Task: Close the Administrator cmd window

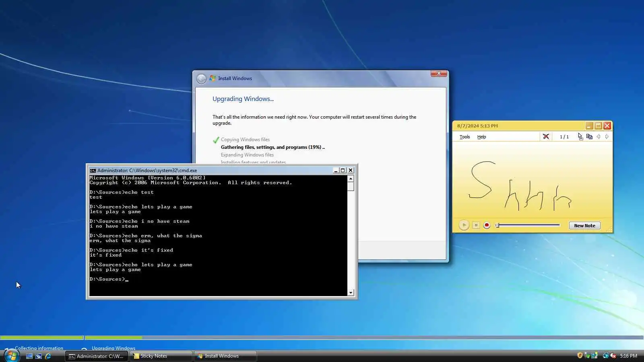Action: (351, 171)
